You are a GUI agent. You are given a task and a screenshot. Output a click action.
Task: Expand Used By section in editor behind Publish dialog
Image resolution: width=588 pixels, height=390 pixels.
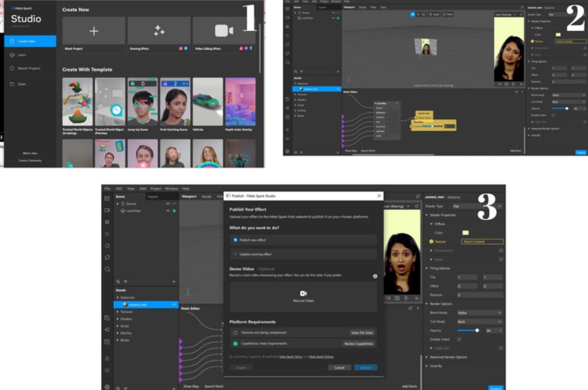click(427, 366)
